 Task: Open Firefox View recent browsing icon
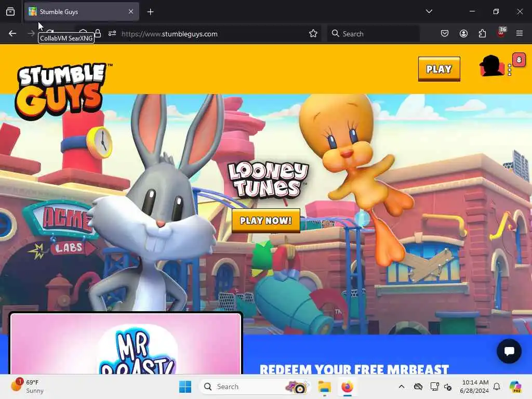10,11
